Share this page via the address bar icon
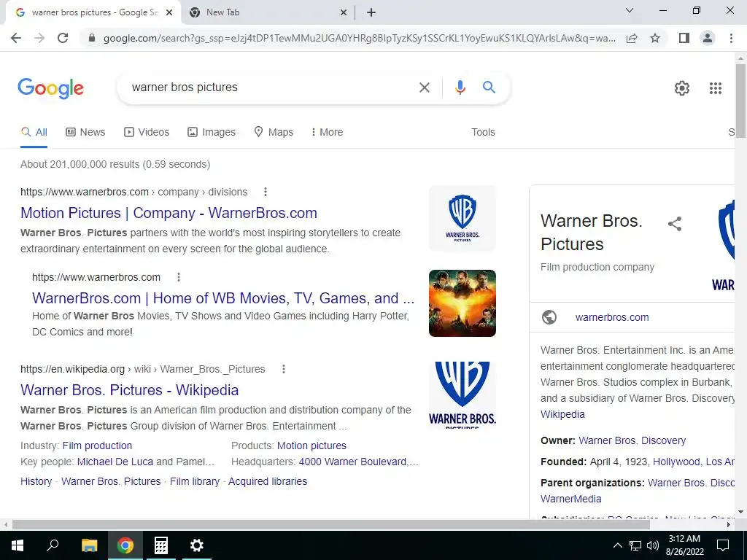Viewport: 747px width, 560px height. point(632,38)
